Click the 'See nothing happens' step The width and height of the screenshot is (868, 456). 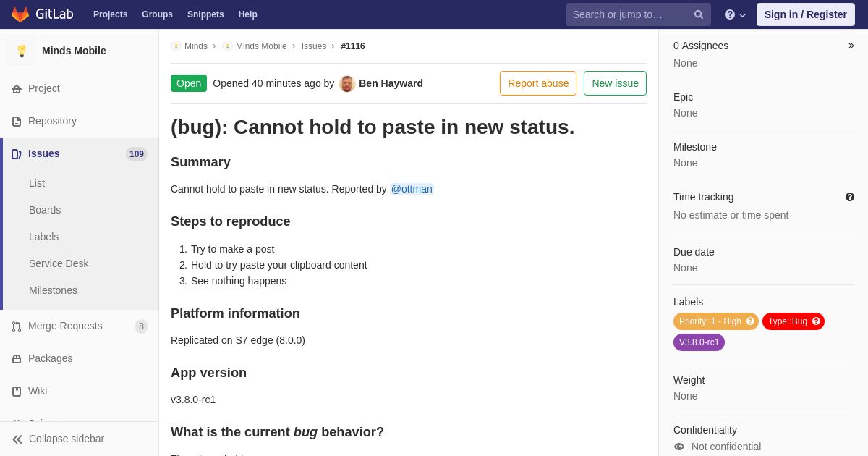(239, 281)
